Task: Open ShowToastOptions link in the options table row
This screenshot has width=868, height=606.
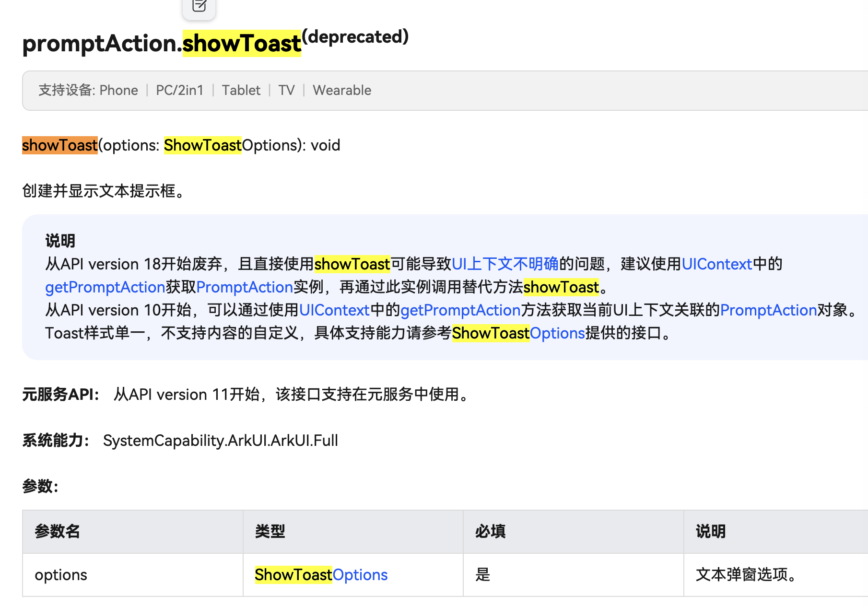Action: (321, 574)
